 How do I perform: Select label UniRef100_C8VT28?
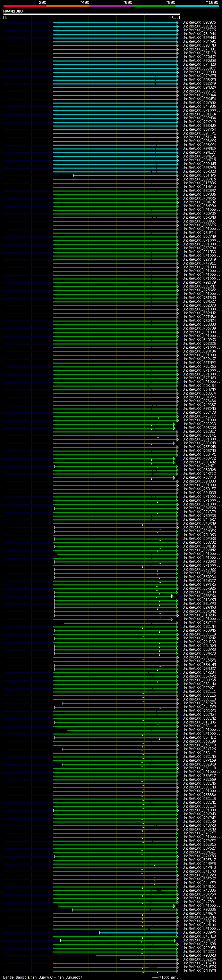[x=199, y=508]
